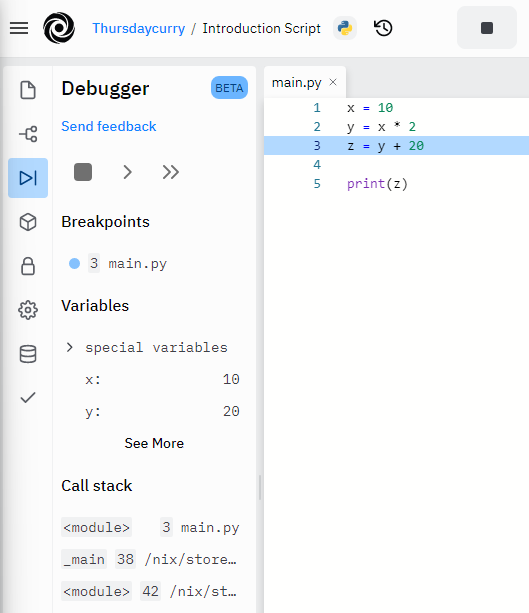Select the main.py breakpoint entry
The height and width of the screenshot is (613, 529).
point(137,264)
